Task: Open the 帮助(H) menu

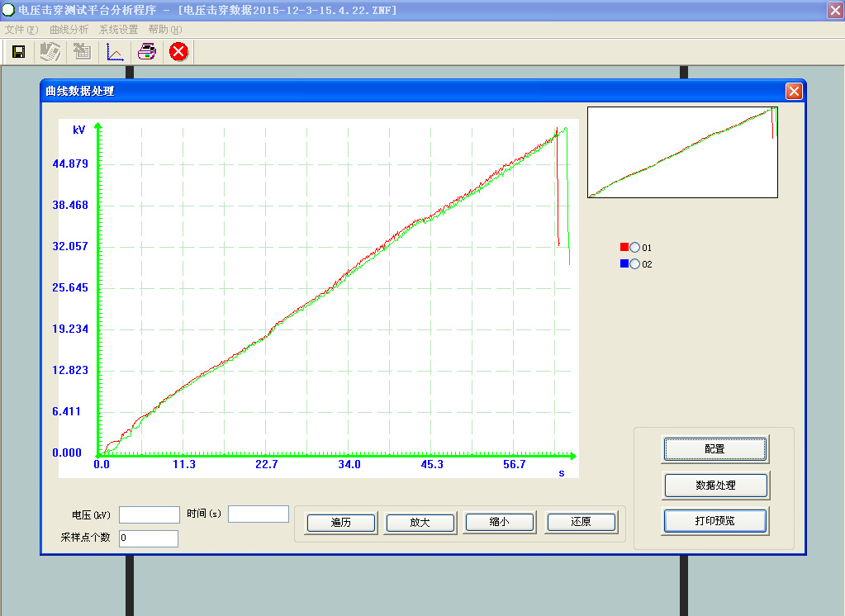Action: point(165,30)
